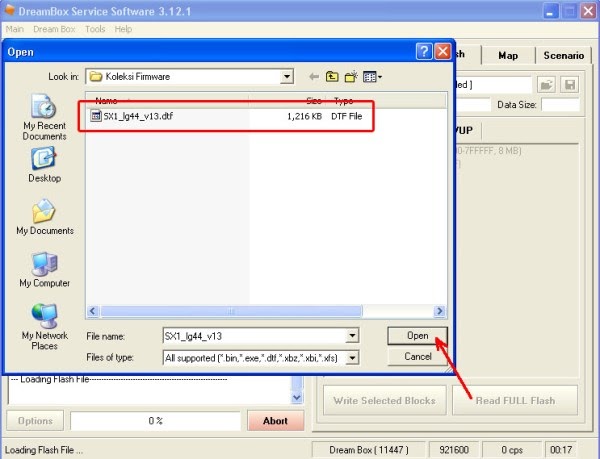
Task: Click the Abort button
Action: click(x=276, y=421)
